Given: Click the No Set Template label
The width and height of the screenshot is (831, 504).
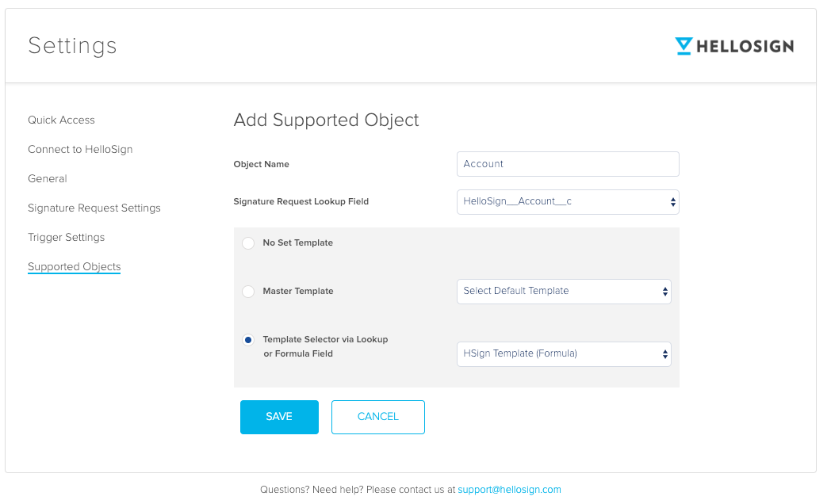Looking at the screenshot, I should (x=297, y=243).
